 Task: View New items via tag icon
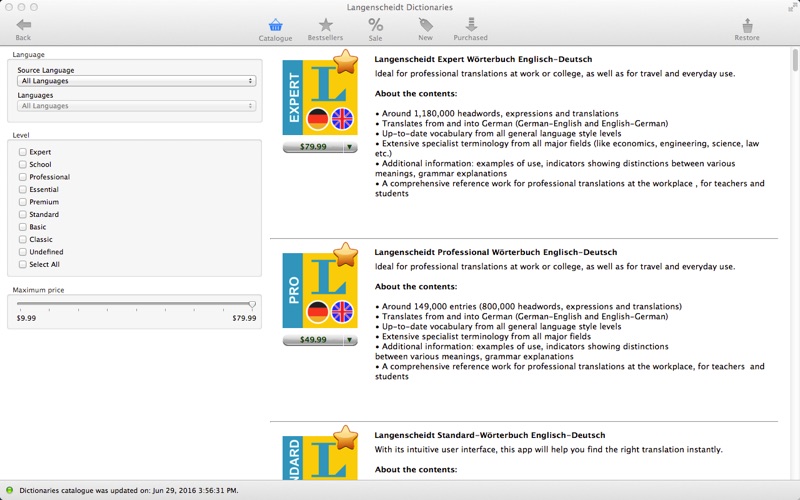click(x=426, y=24)
